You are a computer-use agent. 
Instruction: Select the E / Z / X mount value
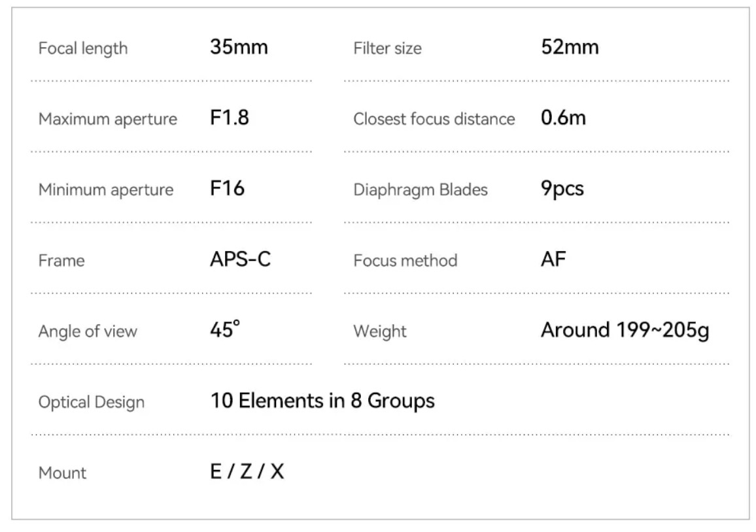[247, 472]
